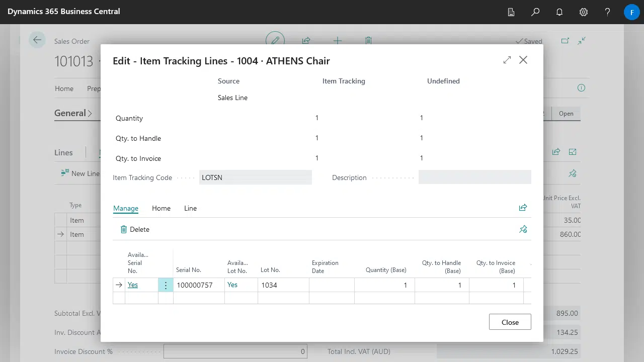Open the settings gear menu
Image resolution: width=644 pixels, height=362 pixels.
[584, 12]
